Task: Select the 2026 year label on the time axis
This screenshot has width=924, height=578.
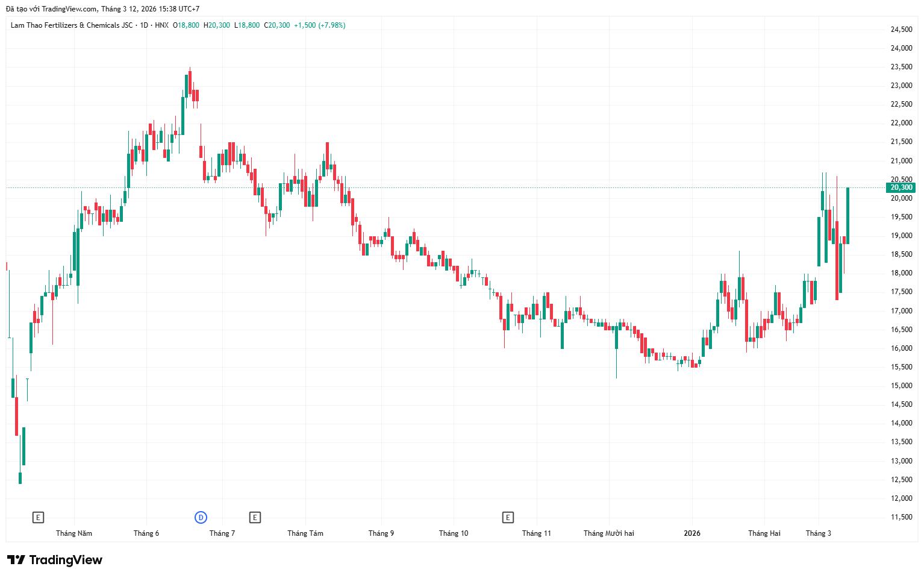Action: click(692, 533)
